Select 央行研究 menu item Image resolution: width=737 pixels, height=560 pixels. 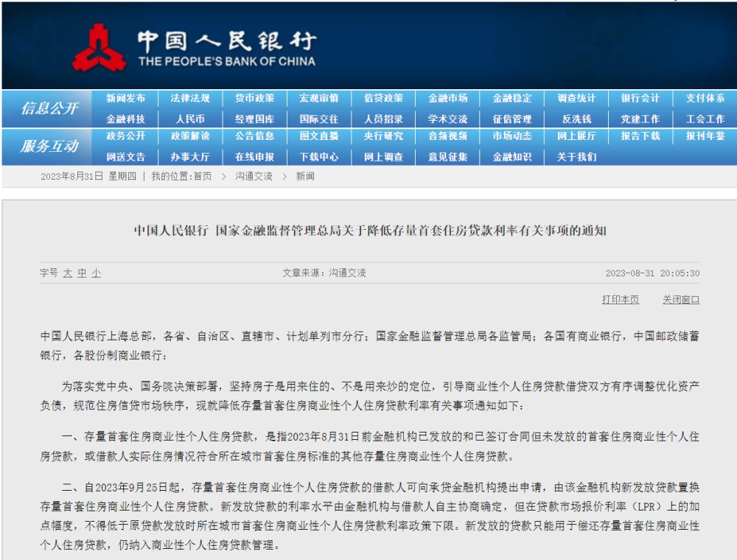[383, 136]
